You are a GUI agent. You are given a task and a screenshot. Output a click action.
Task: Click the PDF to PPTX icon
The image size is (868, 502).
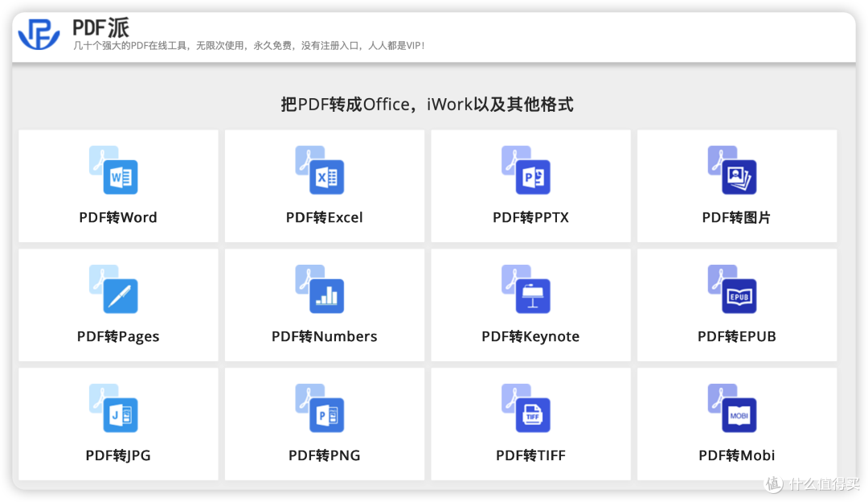tap(526, 170)
